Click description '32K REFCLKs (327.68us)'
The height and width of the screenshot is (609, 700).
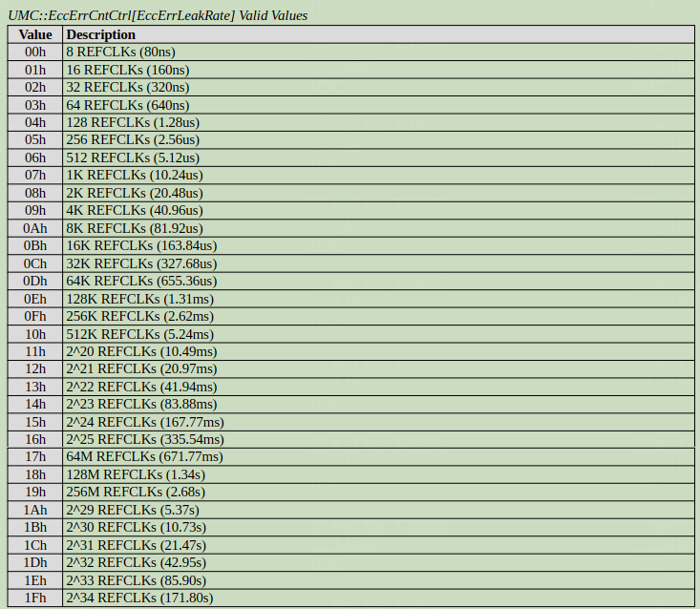tap(142, 263)
